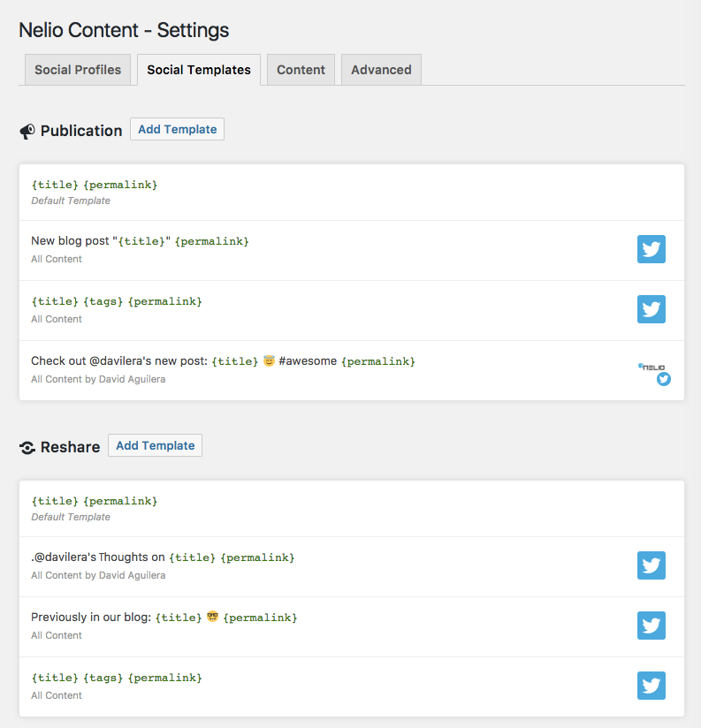
Task: Add Template in the Publication section
Action: (177, 129)
